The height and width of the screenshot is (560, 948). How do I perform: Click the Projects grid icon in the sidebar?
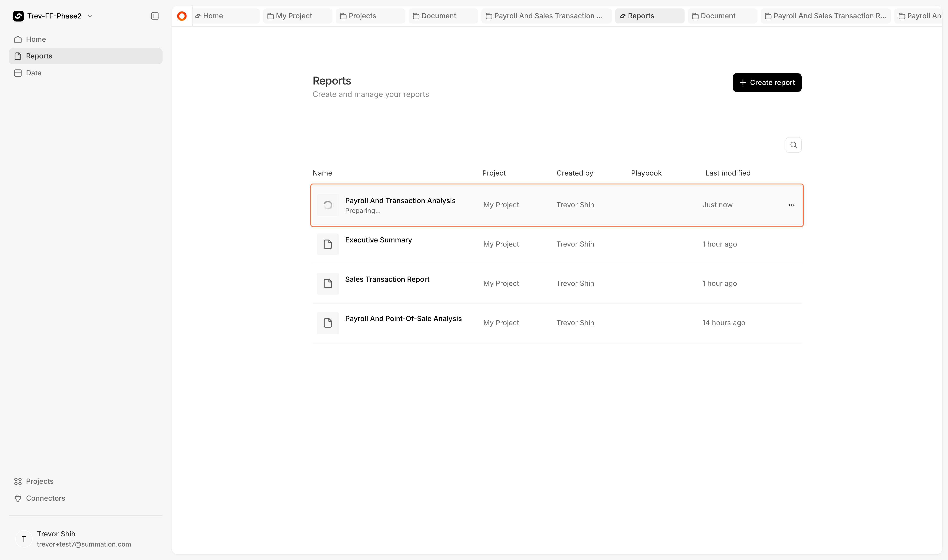point(18,481)
